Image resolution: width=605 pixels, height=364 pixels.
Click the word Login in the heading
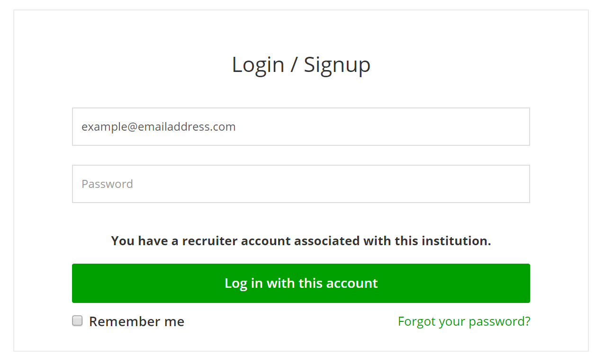pos(258,65)
